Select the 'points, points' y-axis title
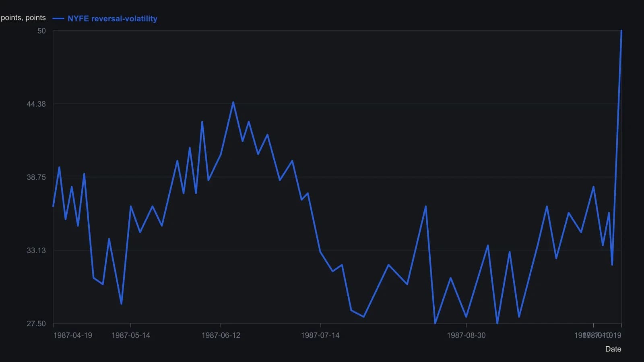The height and width of the screenshot is (362, 644). (x=23, y=18)
